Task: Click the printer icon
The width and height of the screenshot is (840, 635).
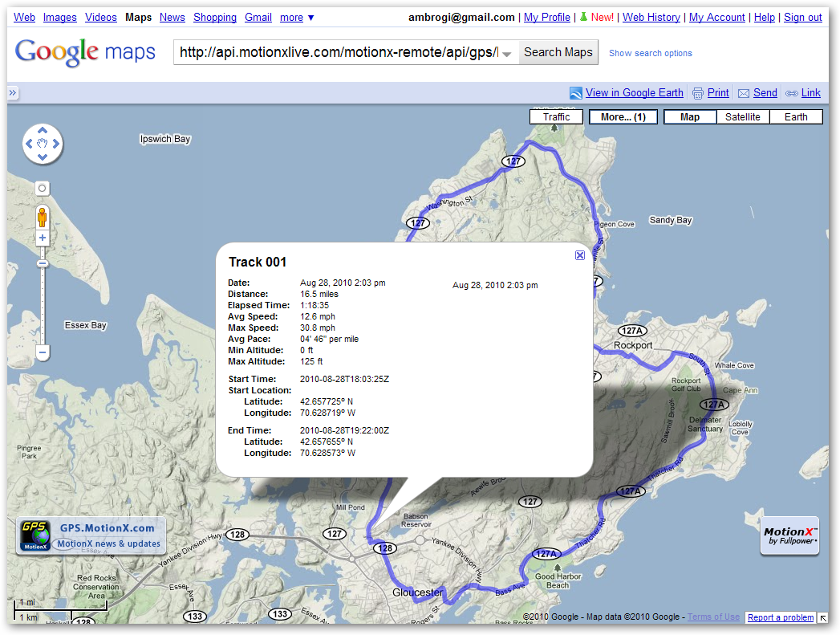Action: tap(697, 93)
